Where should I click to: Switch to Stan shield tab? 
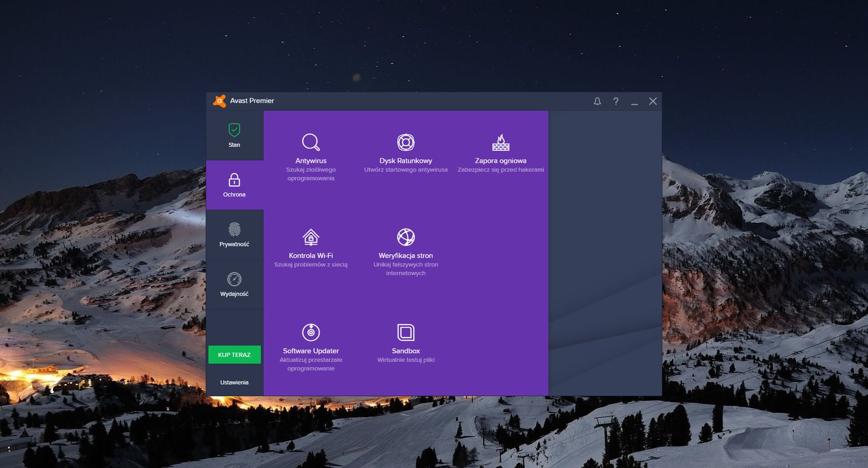(234, 136)
